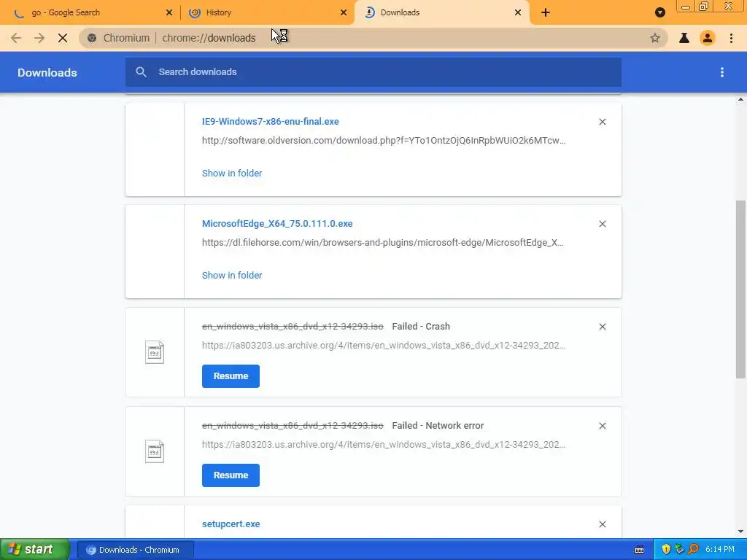Open Chromium three-dot browser menu

point(731,38)
